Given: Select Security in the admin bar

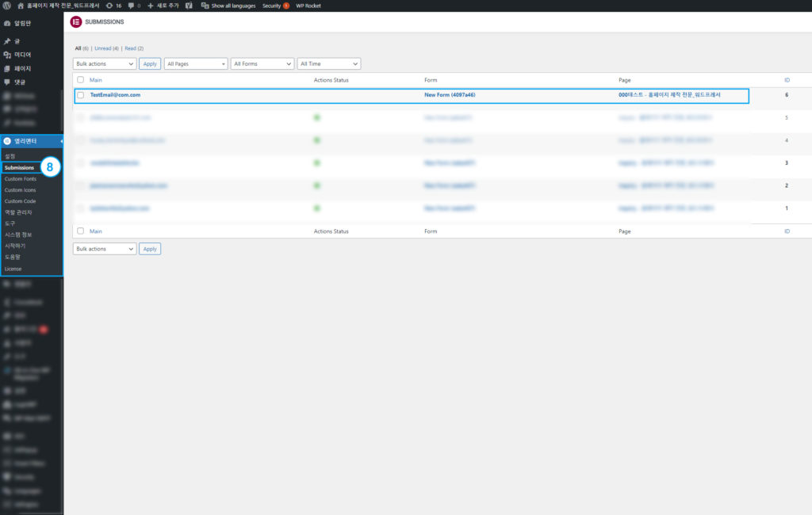Looking at the screenshot, I should click(x=272, y=6).
